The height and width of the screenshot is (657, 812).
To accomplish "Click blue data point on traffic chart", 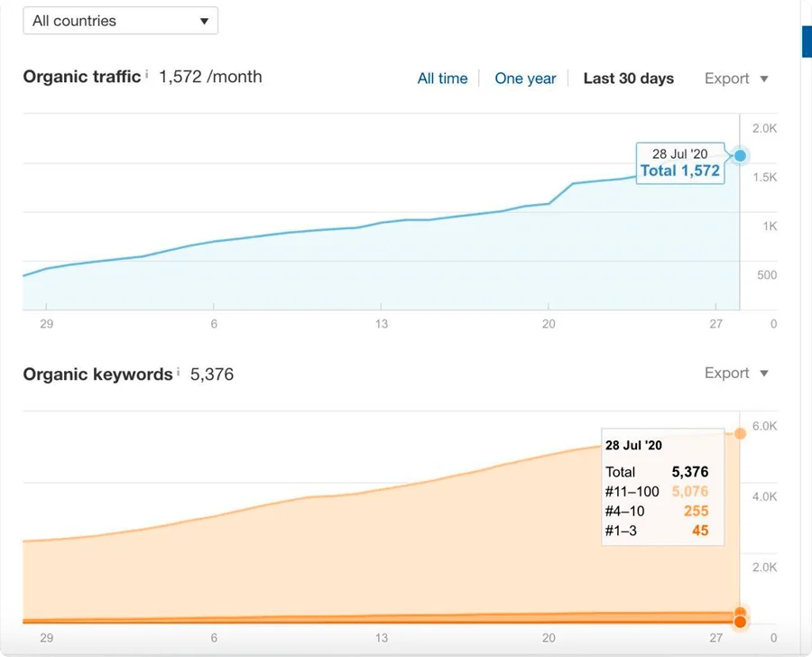I will (x=741, y=156).
